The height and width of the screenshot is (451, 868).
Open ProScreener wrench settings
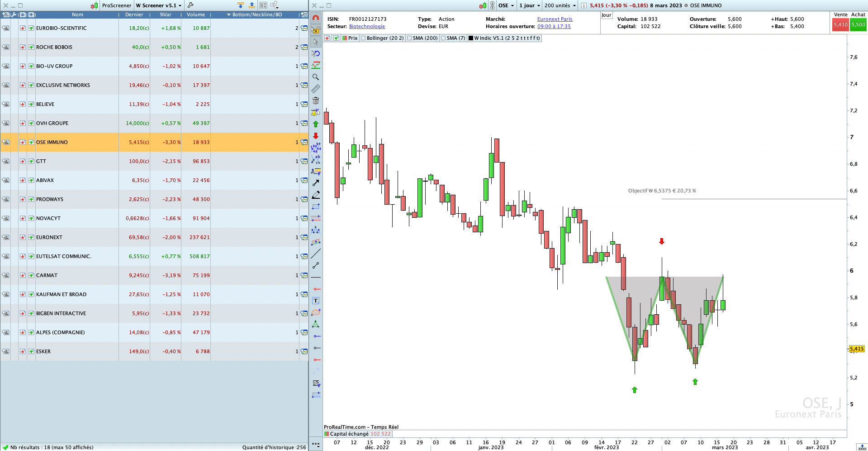(190, 5)
